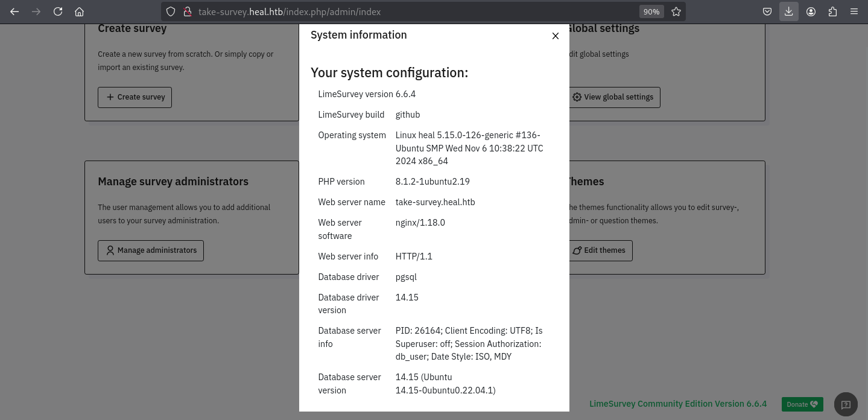Click the 'System information' dialog title
This screenshot has height=420, width=868.
(x=359, y=35)
